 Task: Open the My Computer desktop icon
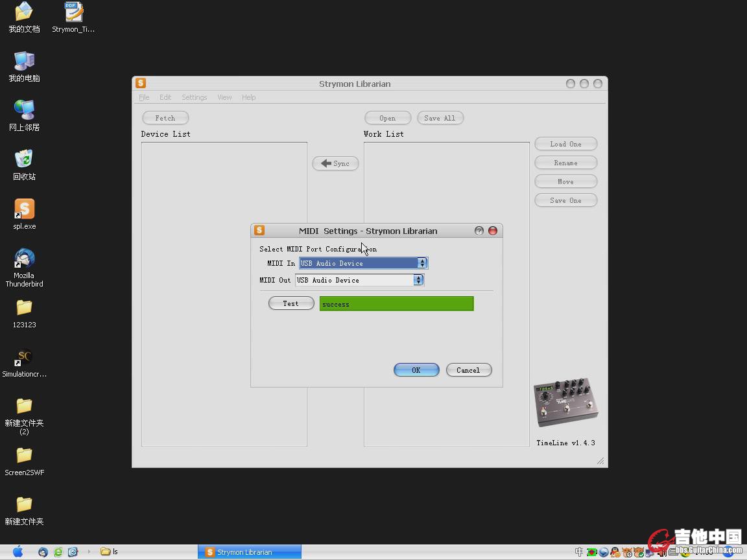(24, 62)
